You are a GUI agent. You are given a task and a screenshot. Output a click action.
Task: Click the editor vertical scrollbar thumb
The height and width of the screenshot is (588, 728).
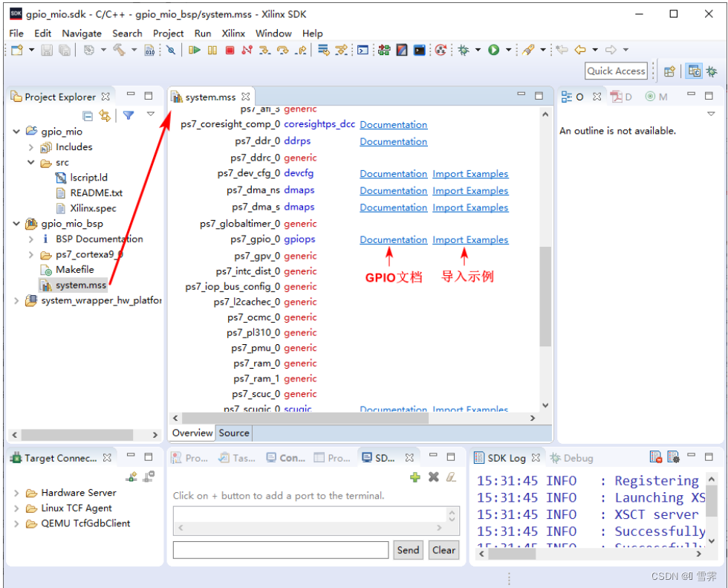pos(545,297)
